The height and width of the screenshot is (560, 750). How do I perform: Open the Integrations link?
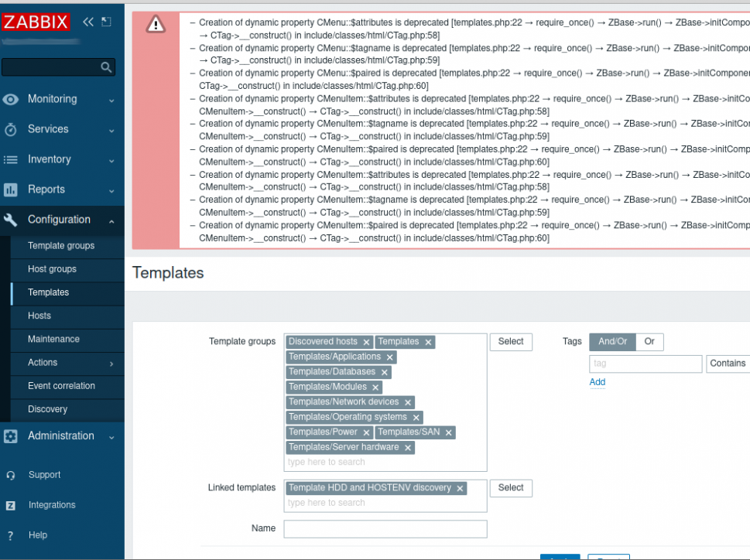[52, 505]
